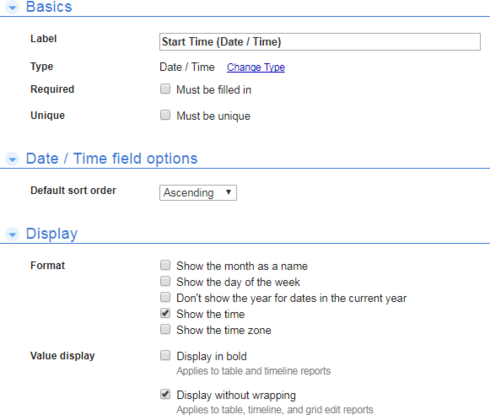
Task: Click the Display section heading text
Action: (x=52, y=234)
